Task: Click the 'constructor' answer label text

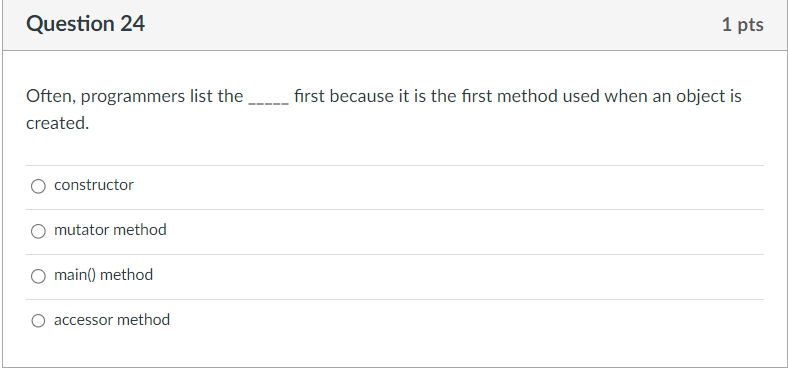Action: point(94,185)
